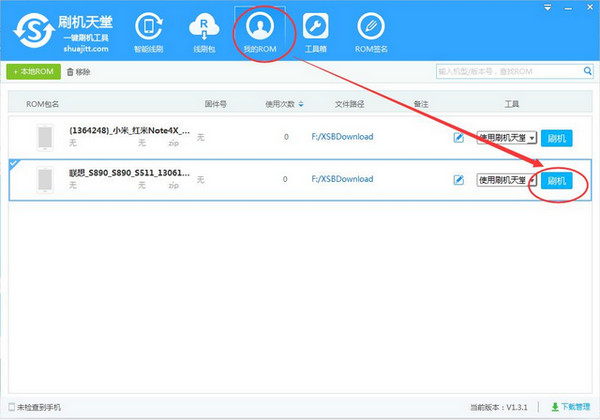600x420 pixels.
Task: Click the 移除 remove trash button
Action: click(78, 72)
